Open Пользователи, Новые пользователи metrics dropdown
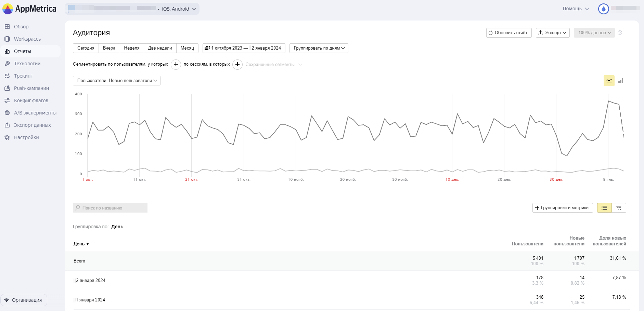644x311 pixels. (117, 81)
